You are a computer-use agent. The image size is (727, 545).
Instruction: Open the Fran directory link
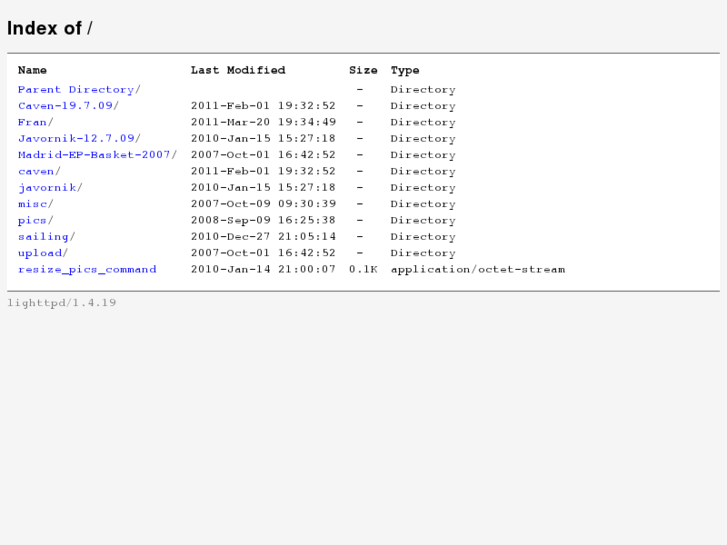point(32,122)
